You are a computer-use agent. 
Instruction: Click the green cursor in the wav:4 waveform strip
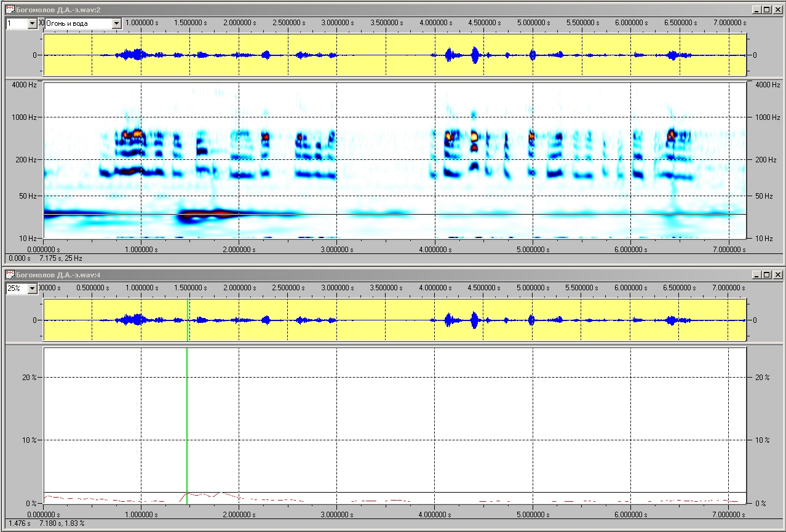[x=187, y=320]
